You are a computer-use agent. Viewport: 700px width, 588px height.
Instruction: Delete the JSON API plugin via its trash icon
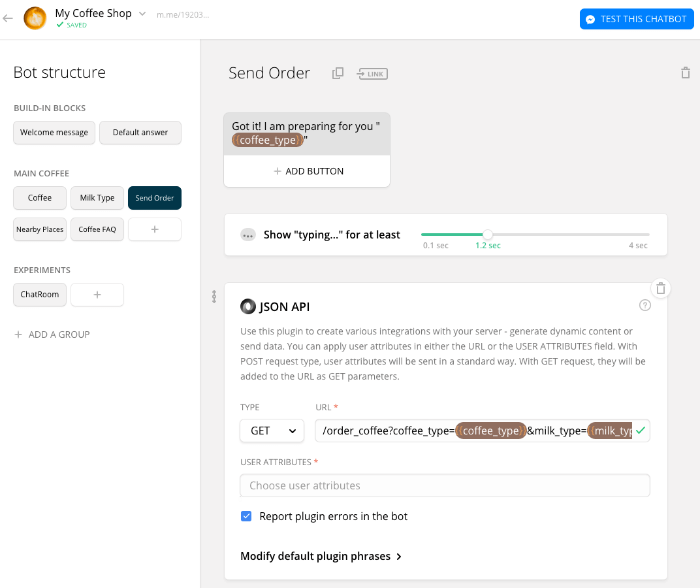(661, 289)
